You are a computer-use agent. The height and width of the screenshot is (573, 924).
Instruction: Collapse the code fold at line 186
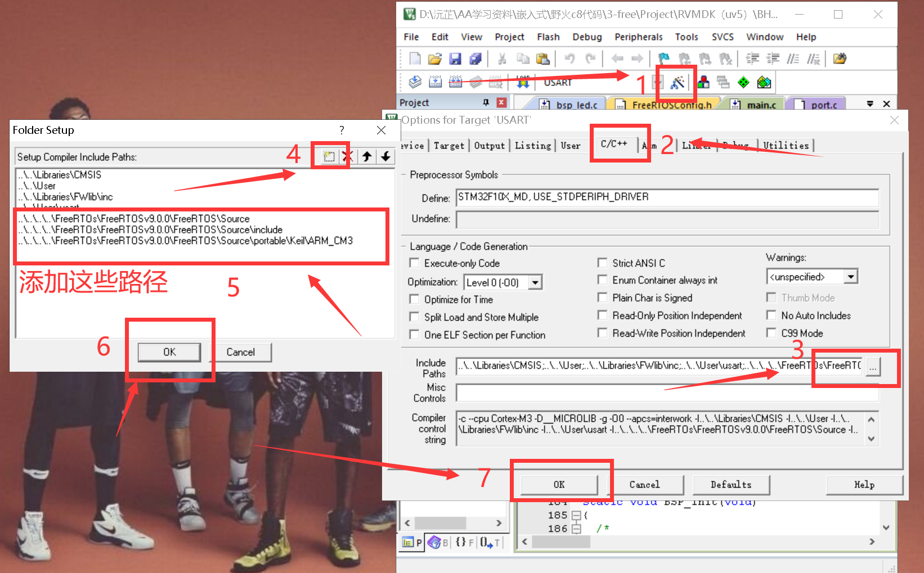576,529
